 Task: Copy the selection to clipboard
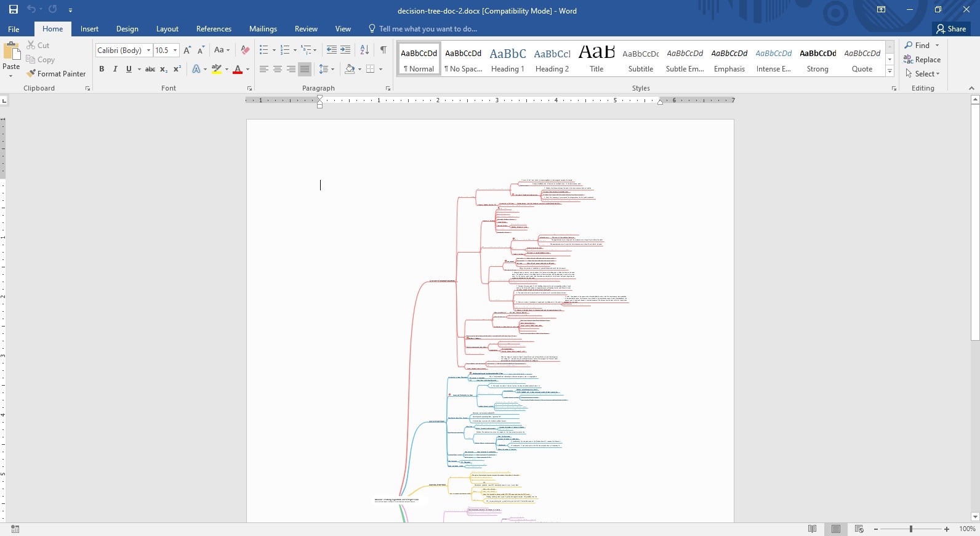(x=41, y=60)
